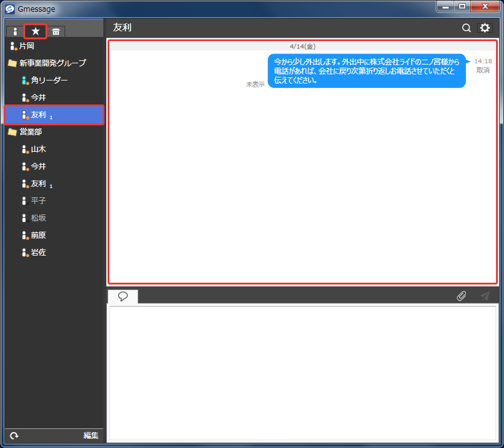This screenshot has height=448, width=504.
Task: Open settings gear icon
Action: 484,28
